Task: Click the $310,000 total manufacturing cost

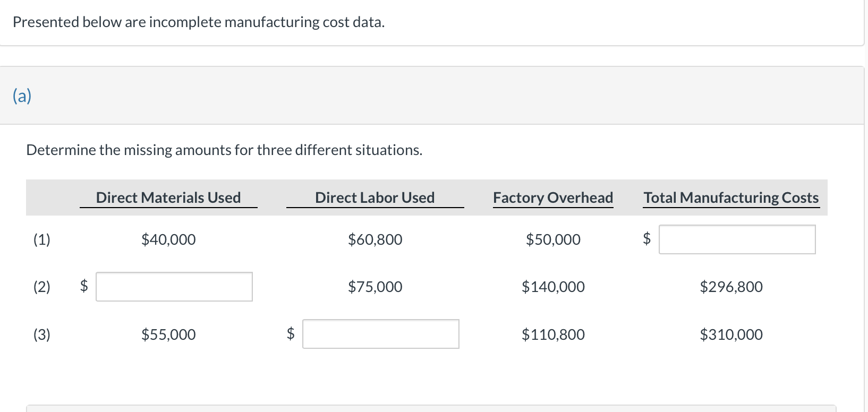Action: click(x=731, y=334)
